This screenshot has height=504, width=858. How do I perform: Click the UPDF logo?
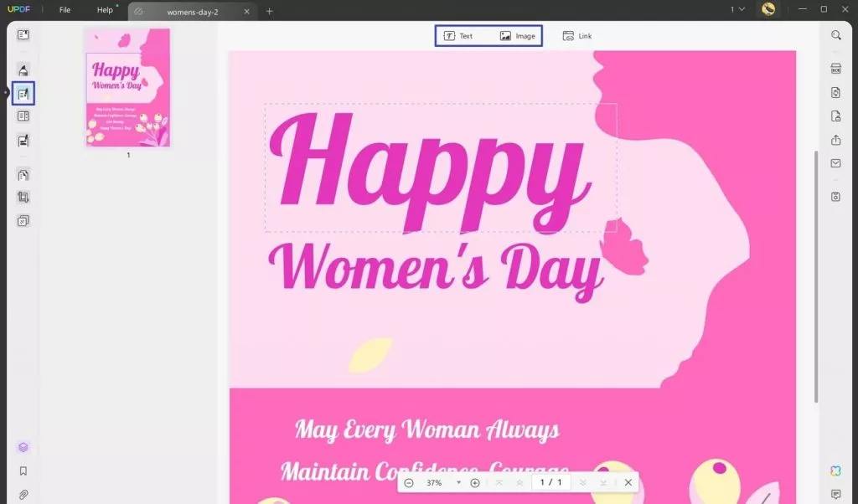[18, 9]
